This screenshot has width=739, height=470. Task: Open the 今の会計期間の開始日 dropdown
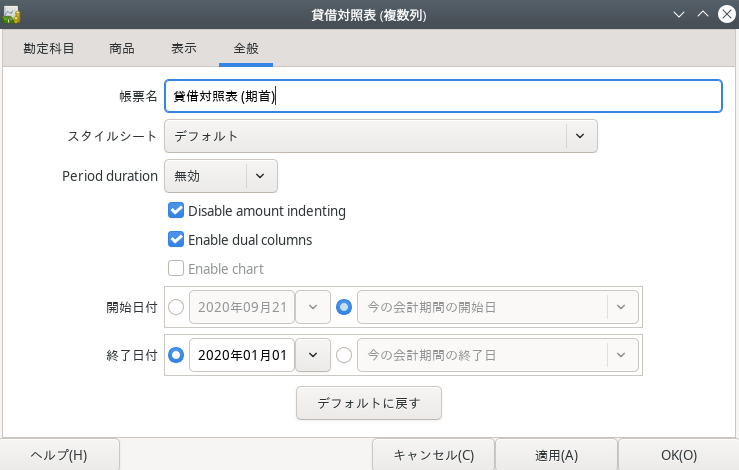(498, 307)
